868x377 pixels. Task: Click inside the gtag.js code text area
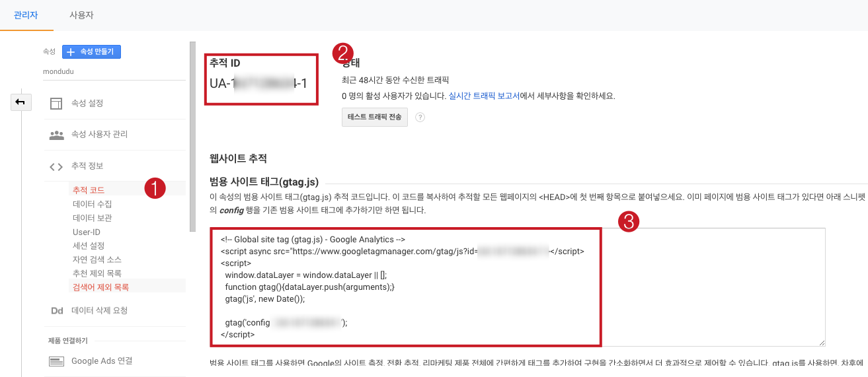[517, 287]
